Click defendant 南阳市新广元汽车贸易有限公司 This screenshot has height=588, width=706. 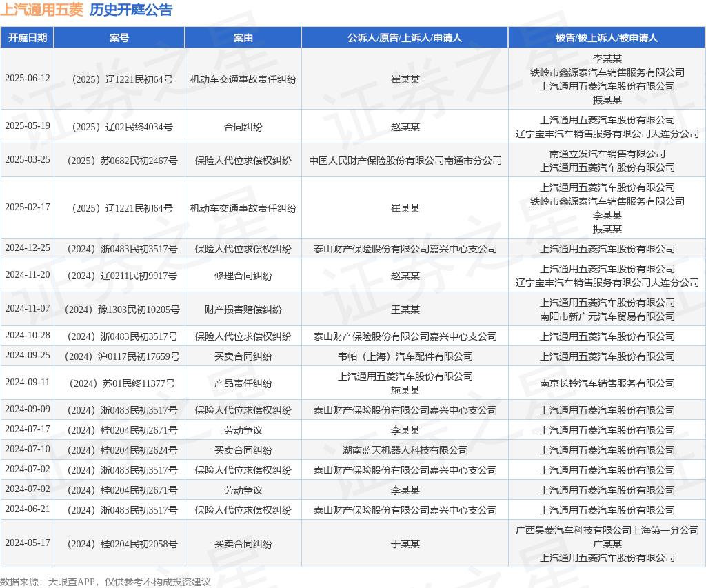point(607,316)
